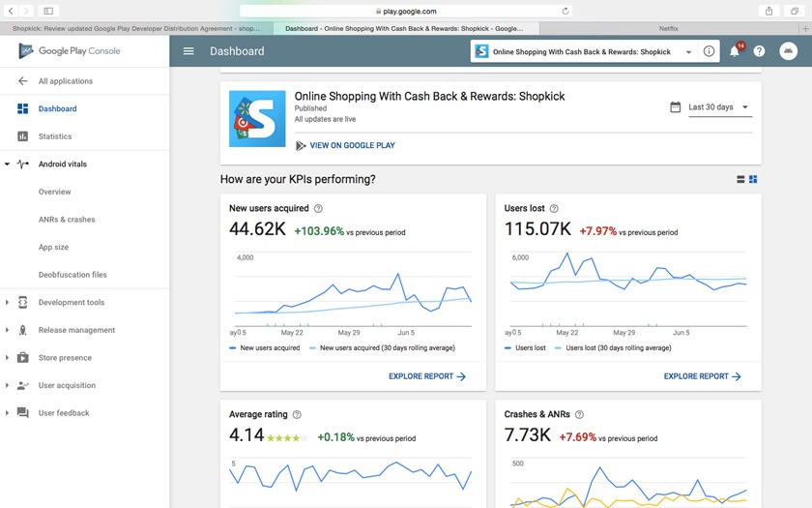The image size is (812, 508).
Task: Click the Development tools icon
Action: click(x=23, y=302)
